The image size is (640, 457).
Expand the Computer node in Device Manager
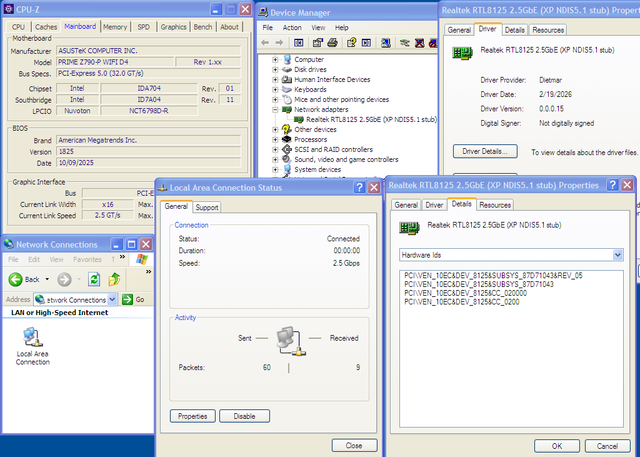[275, 60]
